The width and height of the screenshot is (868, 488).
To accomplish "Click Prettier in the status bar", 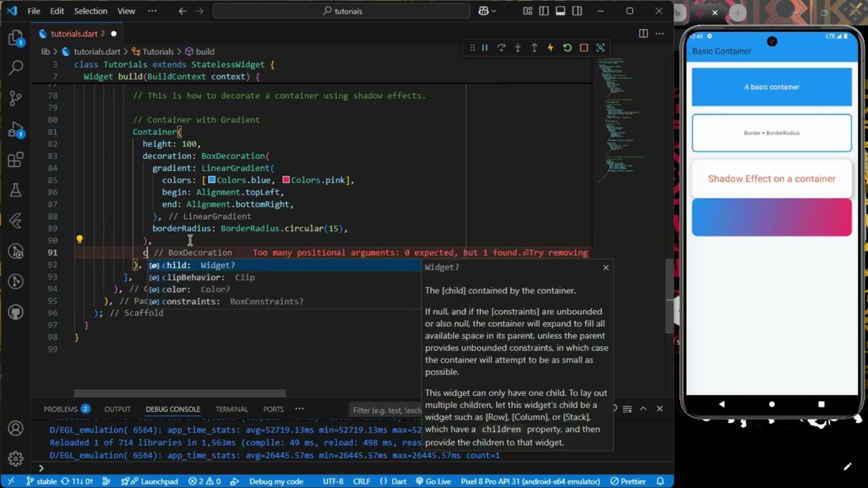I will pyautogui.click(x=628, y=481).
